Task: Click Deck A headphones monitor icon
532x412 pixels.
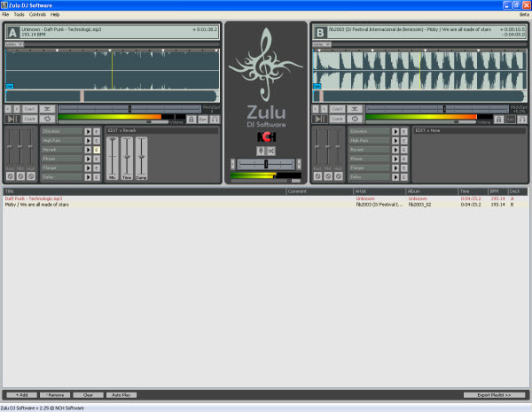Action: (215, 120)
